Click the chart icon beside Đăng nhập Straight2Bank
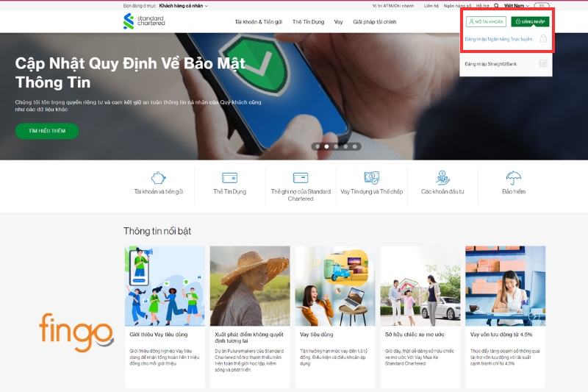Screen dimensions: 588x392 coord(543,64)
